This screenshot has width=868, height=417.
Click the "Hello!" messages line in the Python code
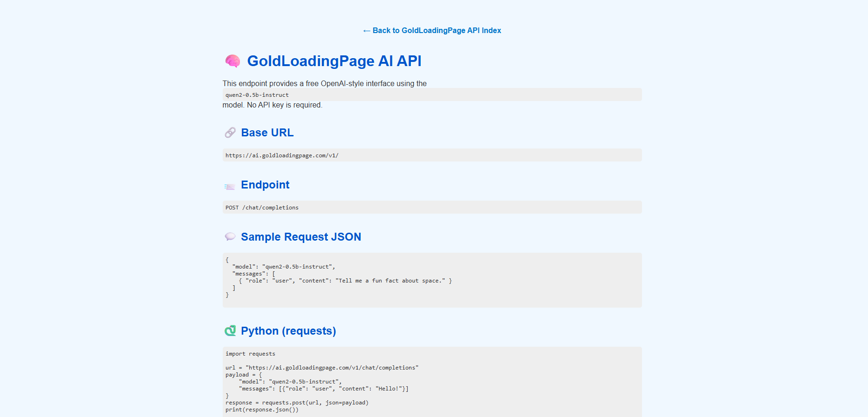pos(324,389)
